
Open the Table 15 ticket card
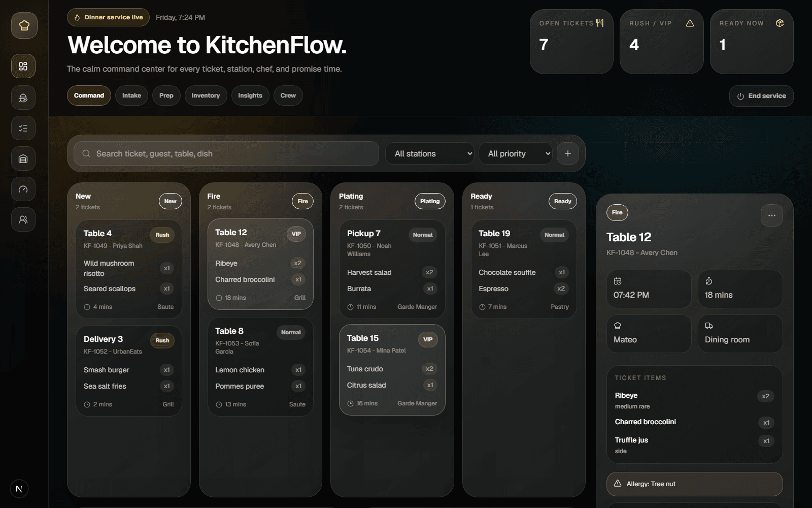click(392, 370)
